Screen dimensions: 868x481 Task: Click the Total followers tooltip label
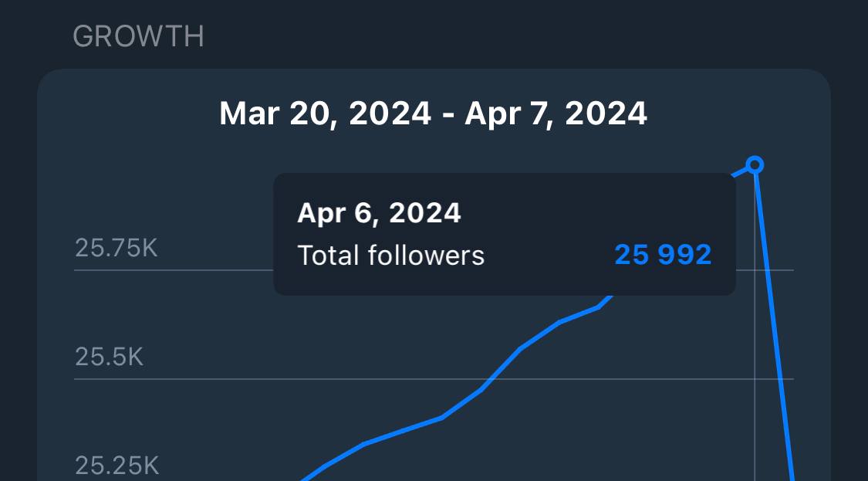pyautogui.click(x=390, y=255)
